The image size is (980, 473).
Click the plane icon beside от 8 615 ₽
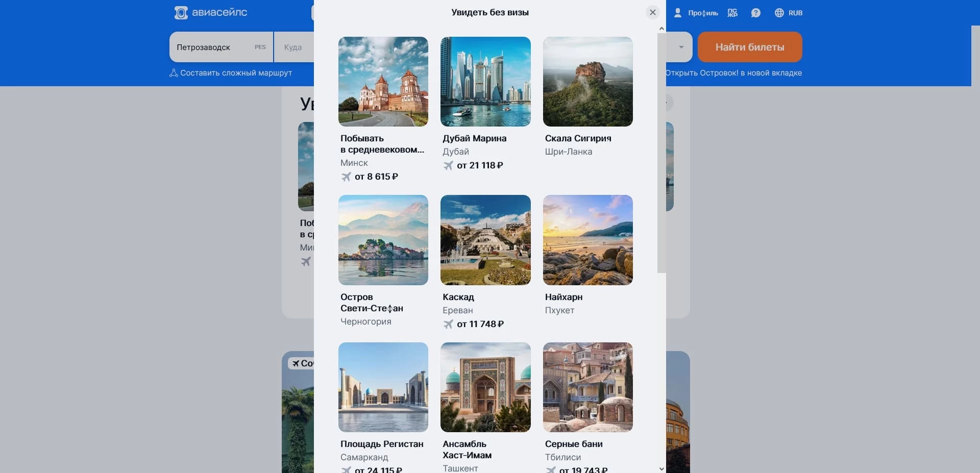tap(346, 177)
